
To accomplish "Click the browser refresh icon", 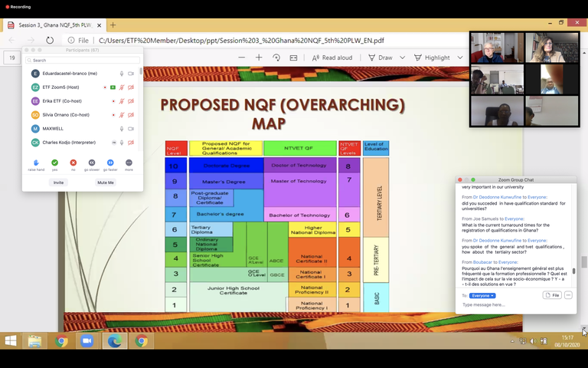I will (50, 41).
